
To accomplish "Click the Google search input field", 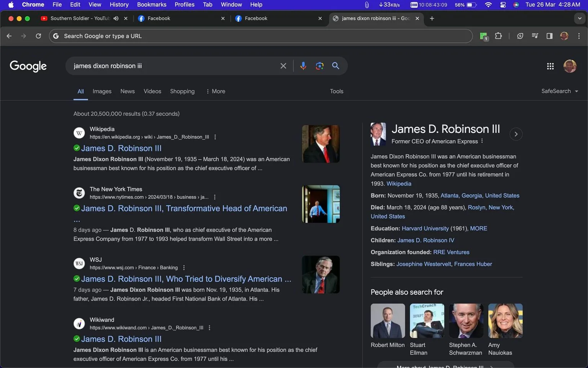I will pos(172,66).
